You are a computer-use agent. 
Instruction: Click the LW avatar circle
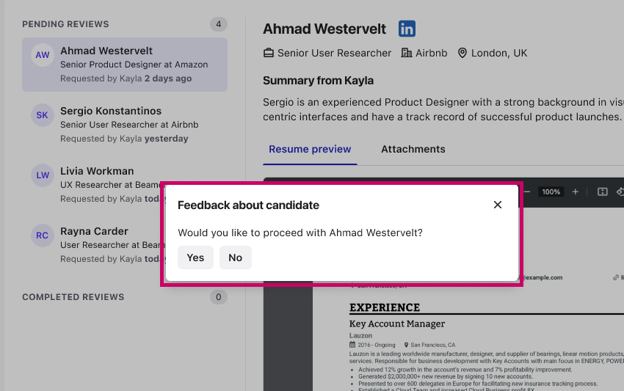[x=43, y=175]
